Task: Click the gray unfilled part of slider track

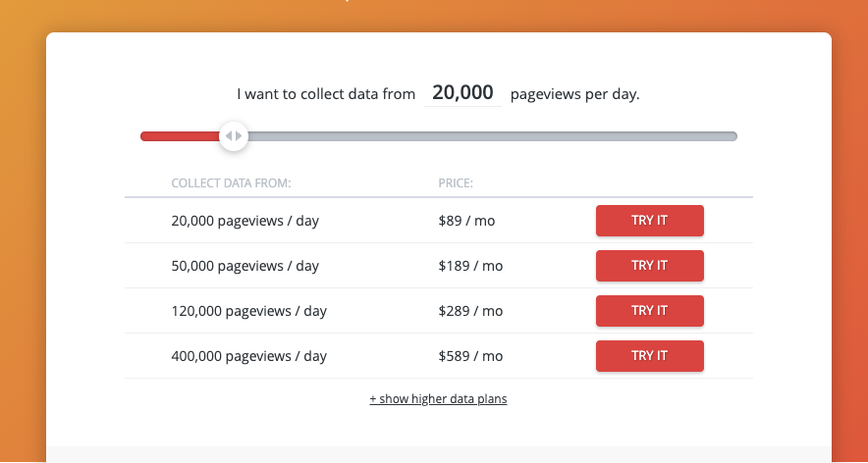Action: coord(492,136)
